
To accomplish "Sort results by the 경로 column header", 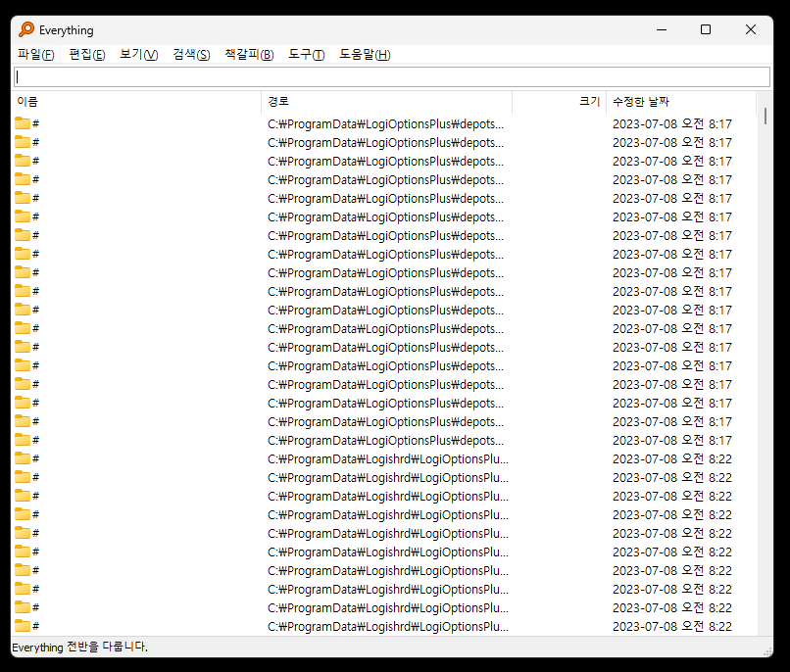I will point(387,102).
